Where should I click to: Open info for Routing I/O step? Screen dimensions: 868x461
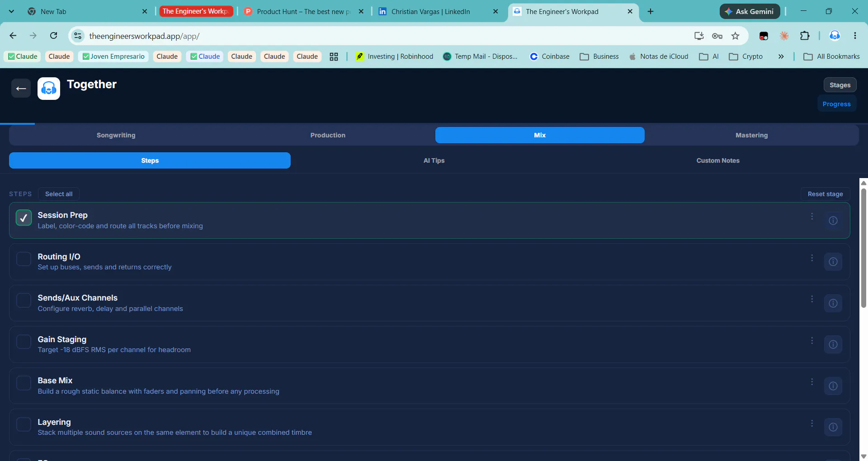[x=833, y=262]
